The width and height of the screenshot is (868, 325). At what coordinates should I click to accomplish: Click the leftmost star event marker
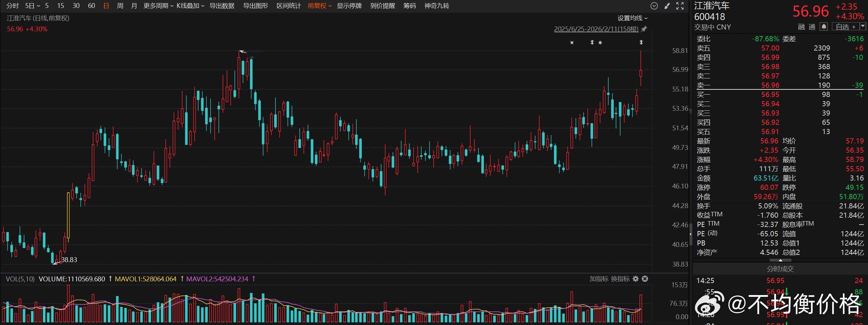pyautogui.click(x=572, y=43)
